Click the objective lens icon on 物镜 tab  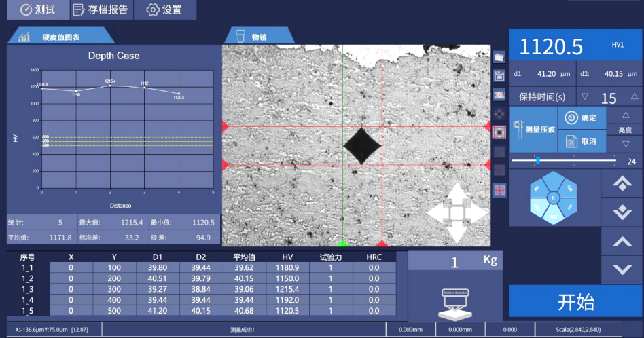240,36
